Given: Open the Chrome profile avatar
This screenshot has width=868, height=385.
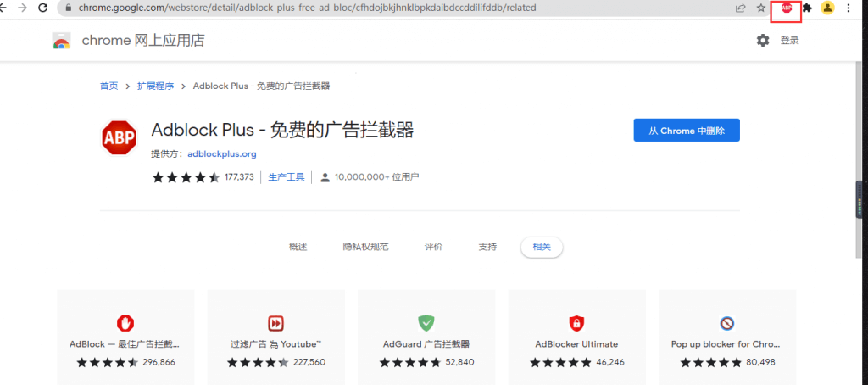Looking at the screenshot, I should [x=827, y=8].
